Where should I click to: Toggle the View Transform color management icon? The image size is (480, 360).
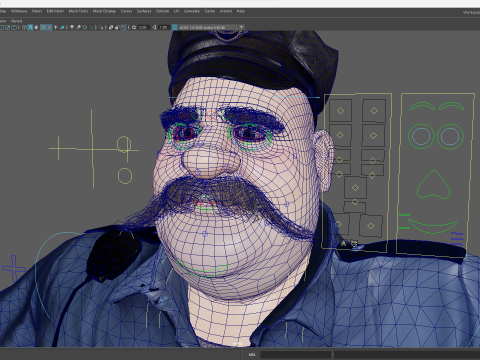coord(174,27)
